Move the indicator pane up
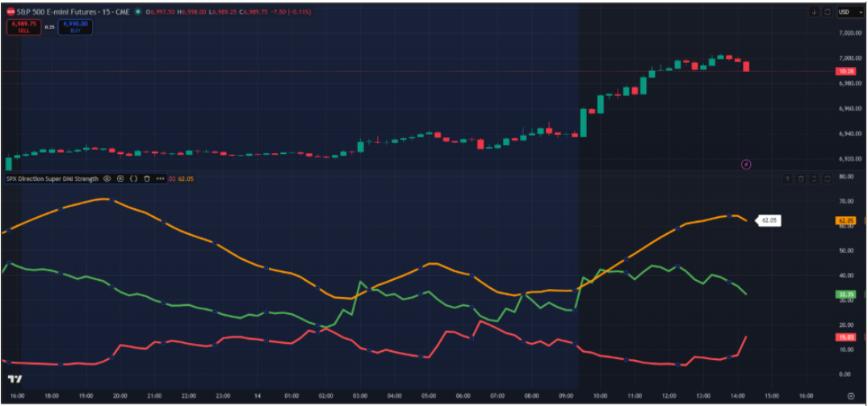The image size is (868, 406). (x=787, y=178)
